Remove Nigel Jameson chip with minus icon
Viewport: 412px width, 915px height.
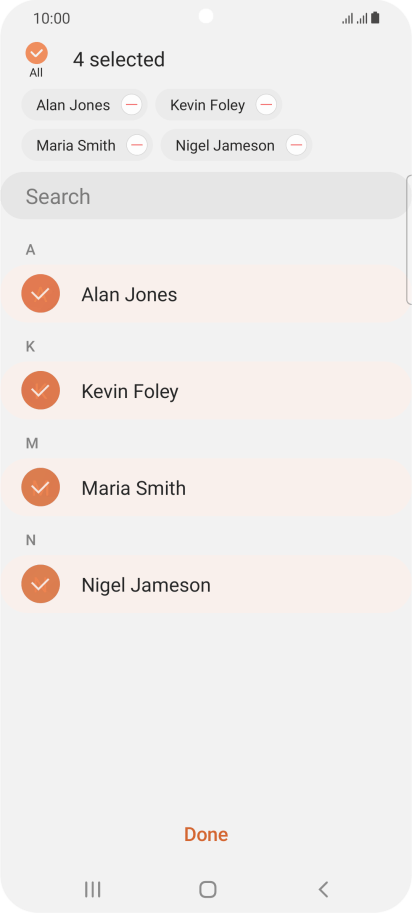[x=296, y=145]
